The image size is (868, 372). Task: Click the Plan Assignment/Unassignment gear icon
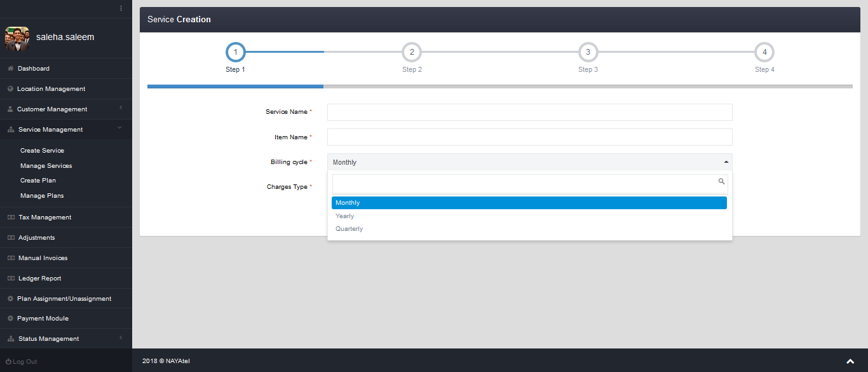click(x=10, y=298)
